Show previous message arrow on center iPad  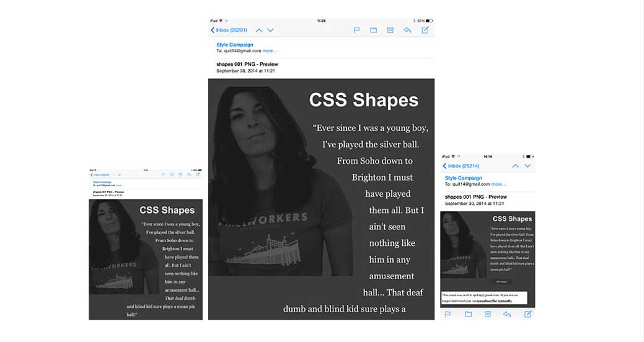[x=258, y=30]
